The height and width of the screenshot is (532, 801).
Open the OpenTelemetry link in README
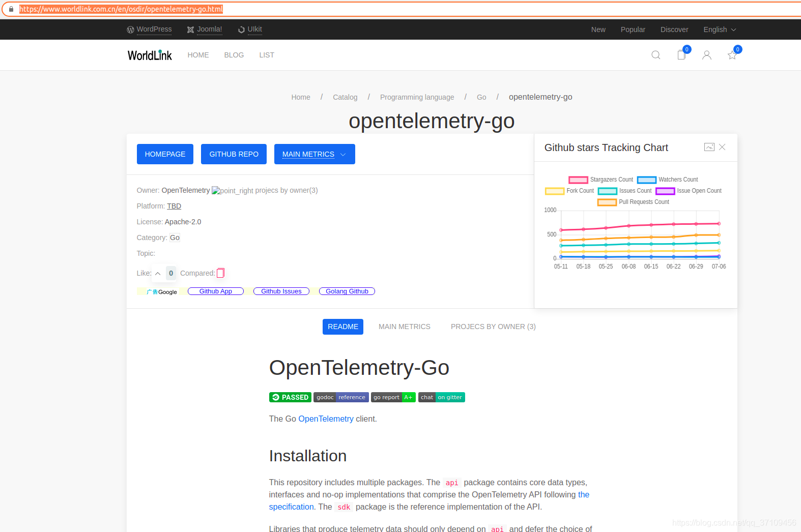click(x=326, y=419)
